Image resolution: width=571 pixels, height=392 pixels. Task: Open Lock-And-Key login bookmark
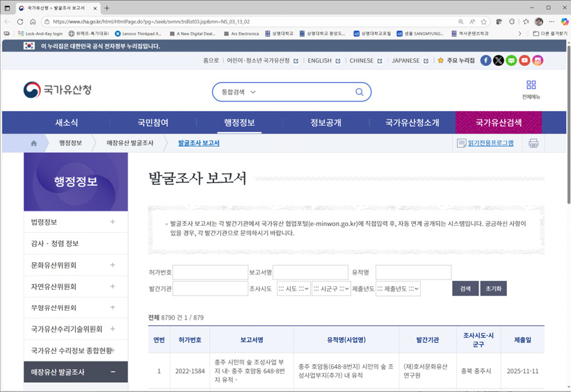point(40,33)
